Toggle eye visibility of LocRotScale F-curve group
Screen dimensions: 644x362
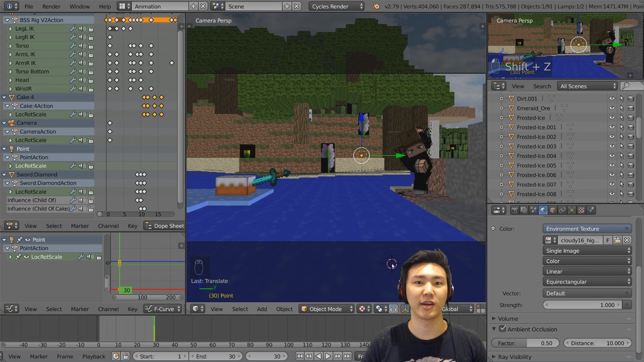[27, 257]
